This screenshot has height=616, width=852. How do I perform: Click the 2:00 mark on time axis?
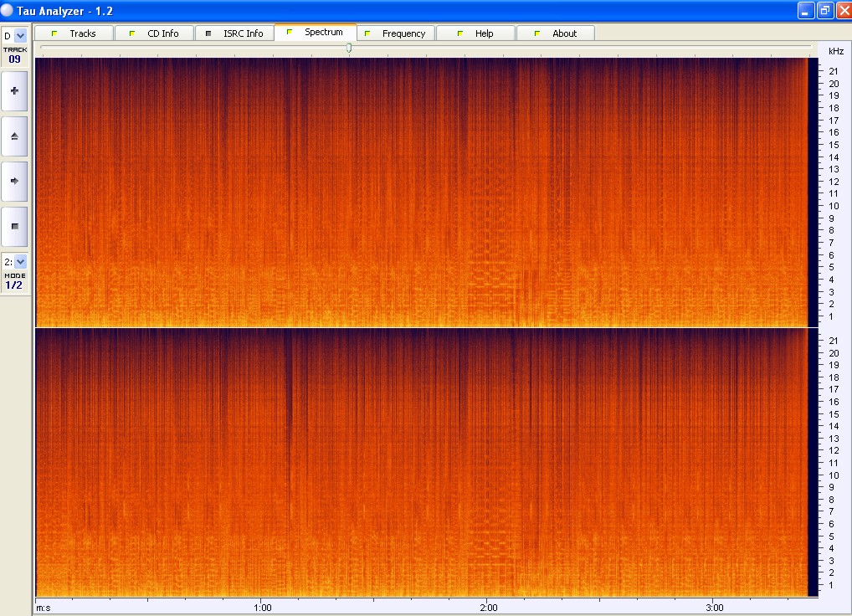pos(489,607)
